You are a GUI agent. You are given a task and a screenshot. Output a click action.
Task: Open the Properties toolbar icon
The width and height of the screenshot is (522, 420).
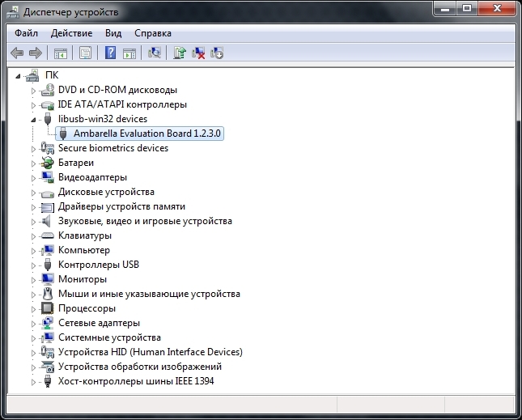84,53
